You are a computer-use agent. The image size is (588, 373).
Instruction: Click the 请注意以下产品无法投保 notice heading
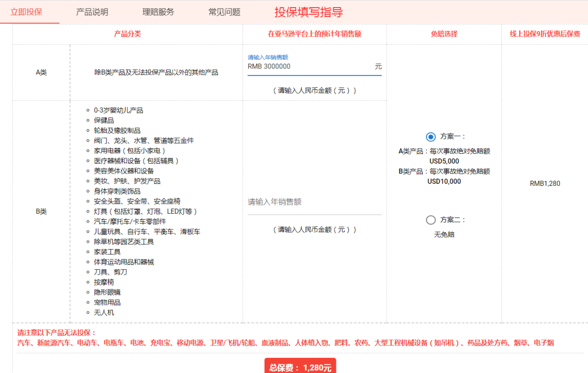[x=56, y=333]
